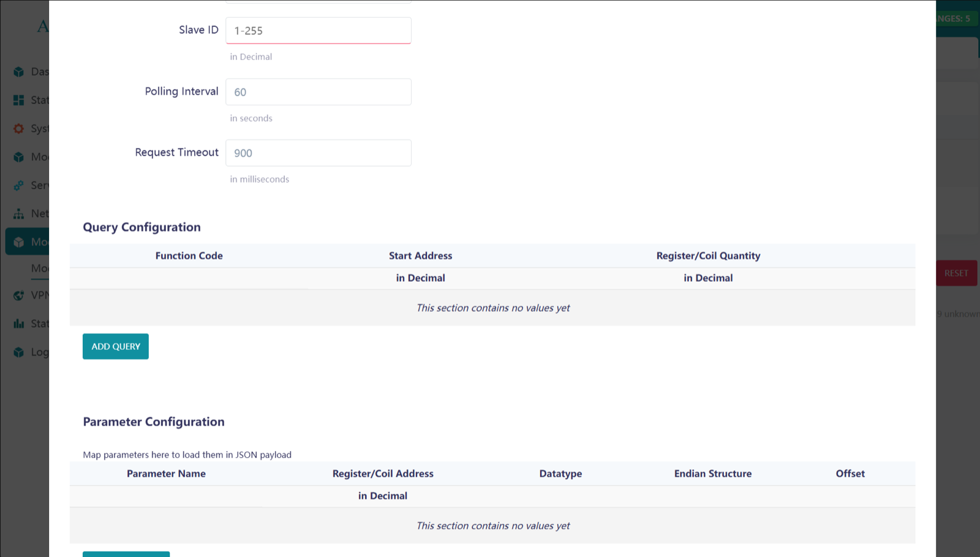Open VPN using the globe icon
The height and width of the screenshot is (557, 980).
click(19, 295)
